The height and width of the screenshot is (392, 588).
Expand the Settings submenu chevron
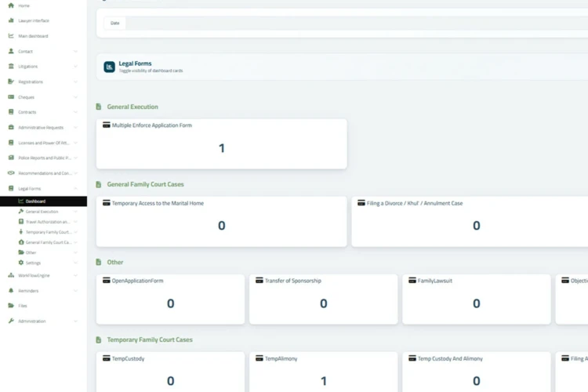pyautogui.click(x=75, y=263)
